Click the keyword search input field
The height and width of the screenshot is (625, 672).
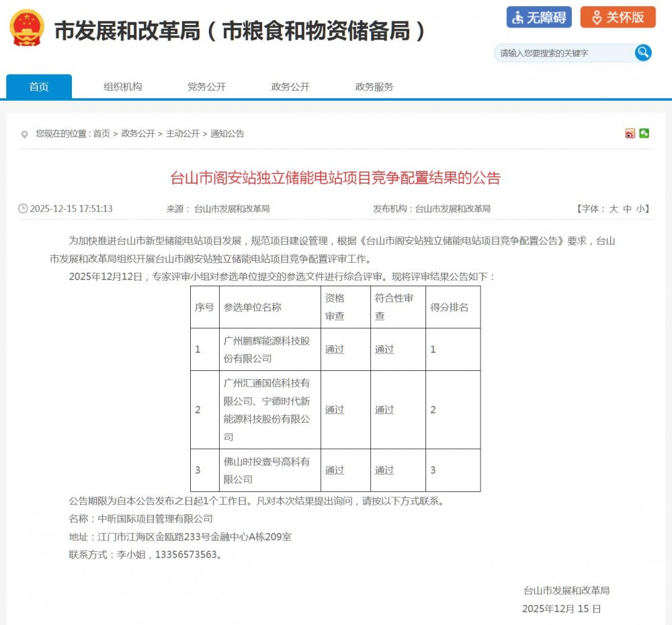[x=564, y=53]
